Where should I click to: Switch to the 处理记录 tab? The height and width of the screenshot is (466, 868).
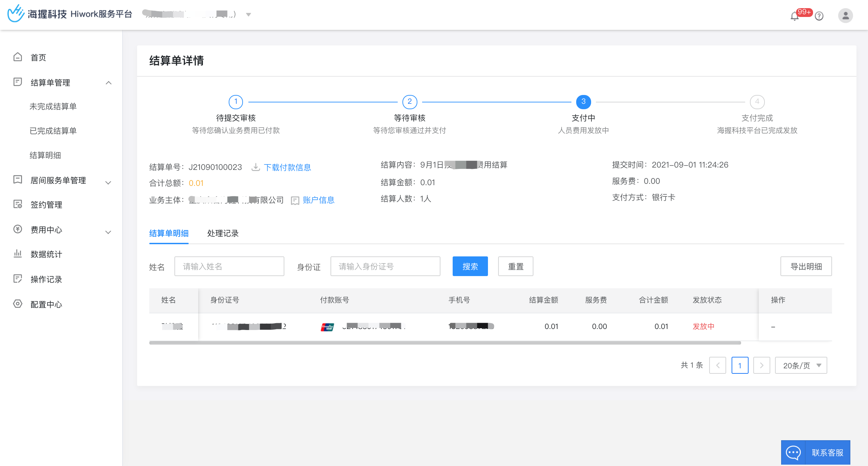tap(223, 233)
